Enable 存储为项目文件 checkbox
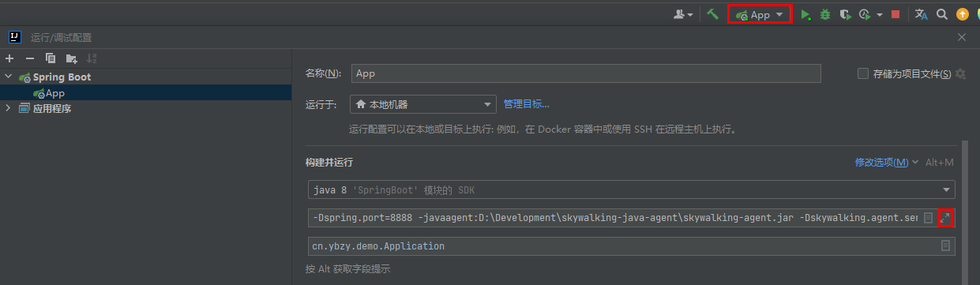This screenshot has width=980, height=285. point(863,73)
